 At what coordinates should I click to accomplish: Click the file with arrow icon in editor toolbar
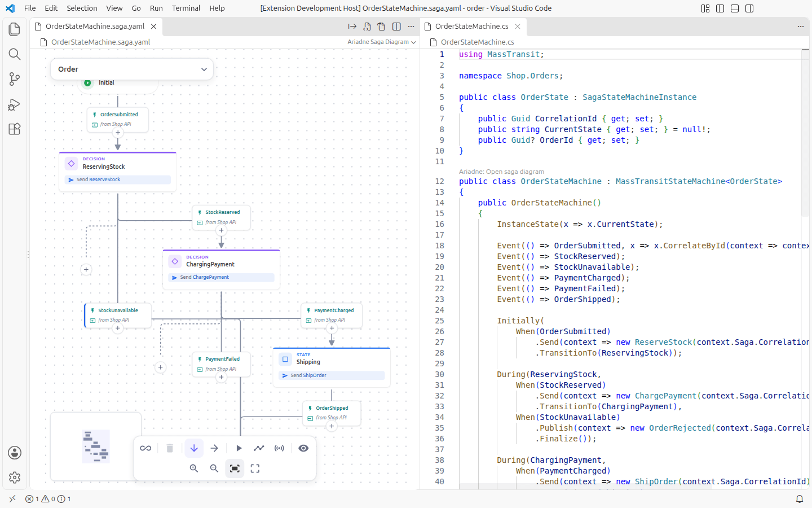coord(382,27)
